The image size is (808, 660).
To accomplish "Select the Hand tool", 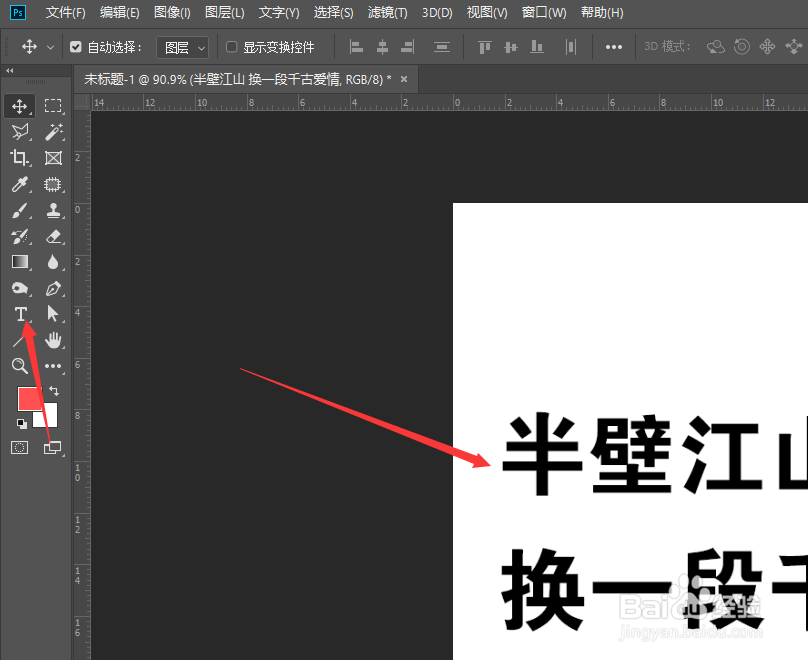I will (53, 340).
